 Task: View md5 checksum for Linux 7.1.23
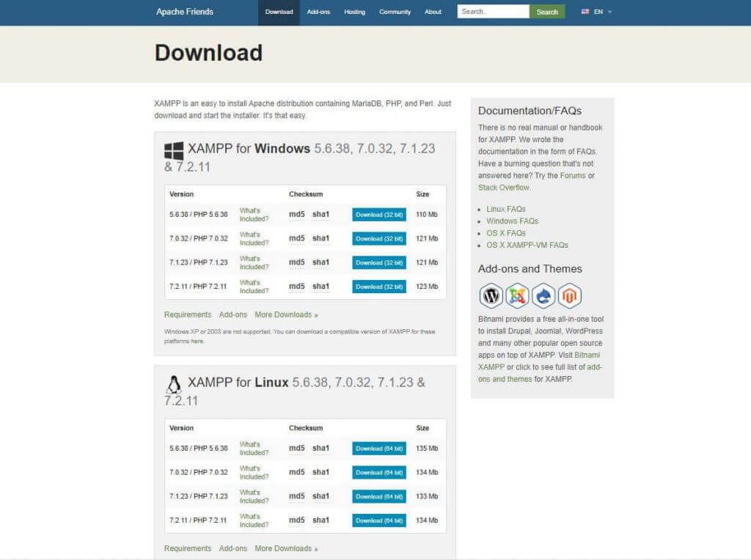296,496
